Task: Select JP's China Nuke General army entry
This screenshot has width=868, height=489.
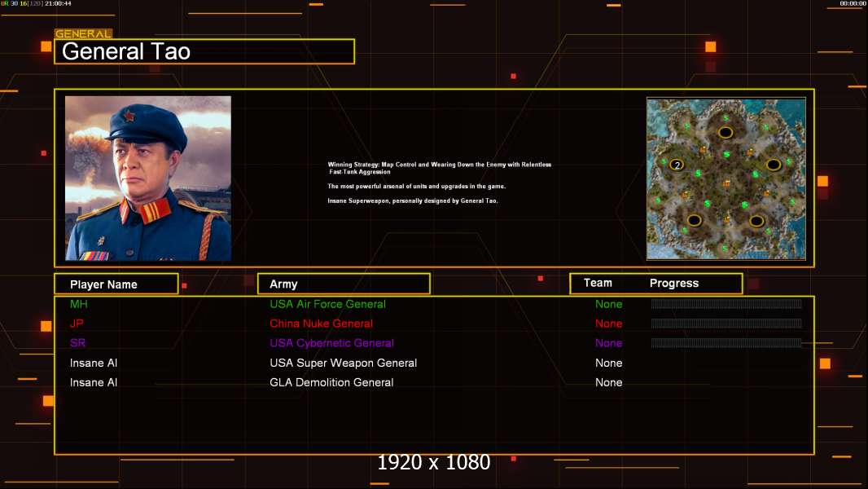Action: 321,324
